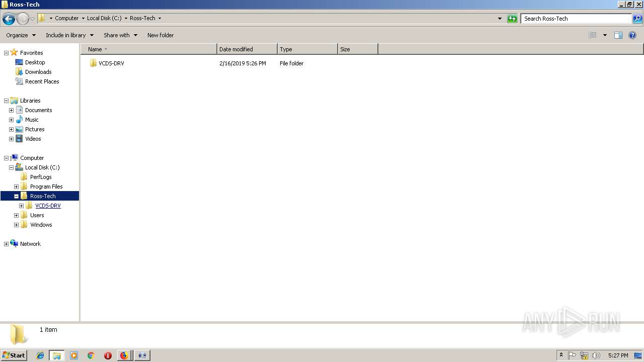Sort by the Size column header
The height and width of the screenshot is (362, 644).
[358, 49]
